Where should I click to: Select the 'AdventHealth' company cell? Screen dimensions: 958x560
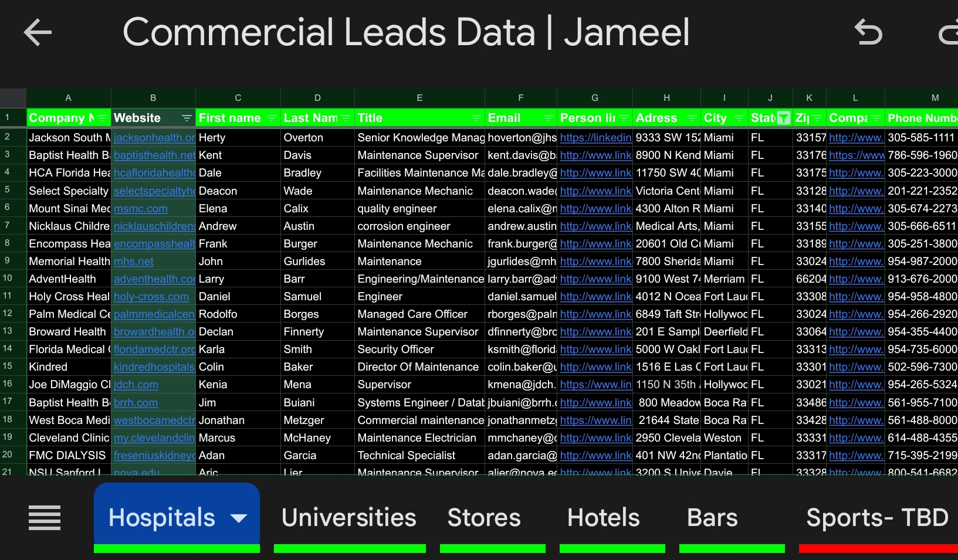pyautogui.click(x=69, y=279)
